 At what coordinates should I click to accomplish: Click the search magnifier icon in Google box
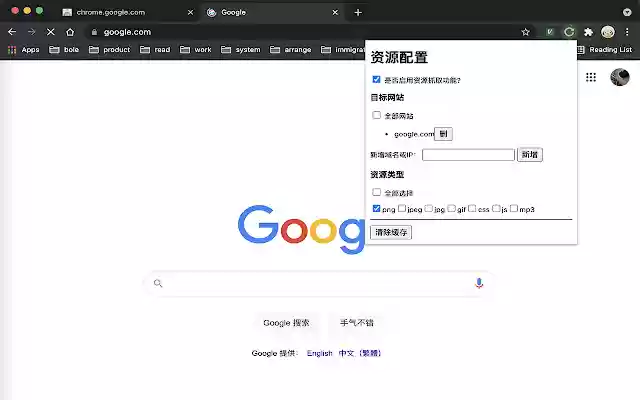point(158,283)
